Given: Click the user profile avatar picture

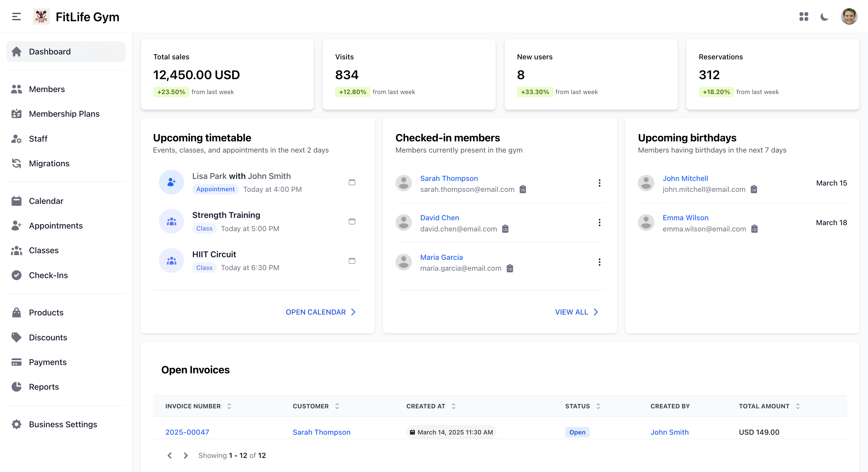Looking at the screenshot, I should coord(849,17).
